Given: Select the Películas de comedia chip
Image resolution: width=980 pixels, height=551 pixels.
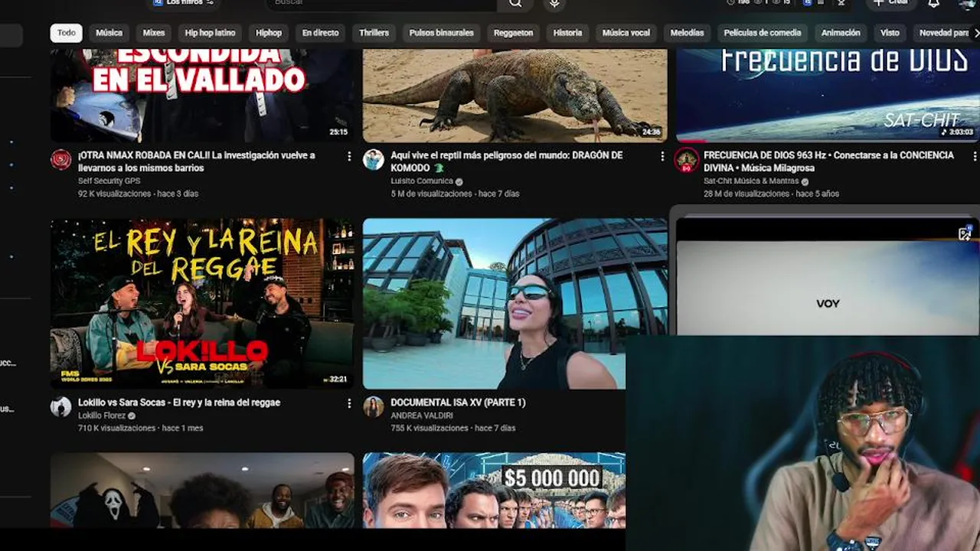Looking at the screenshot, I should click(762, 33).
